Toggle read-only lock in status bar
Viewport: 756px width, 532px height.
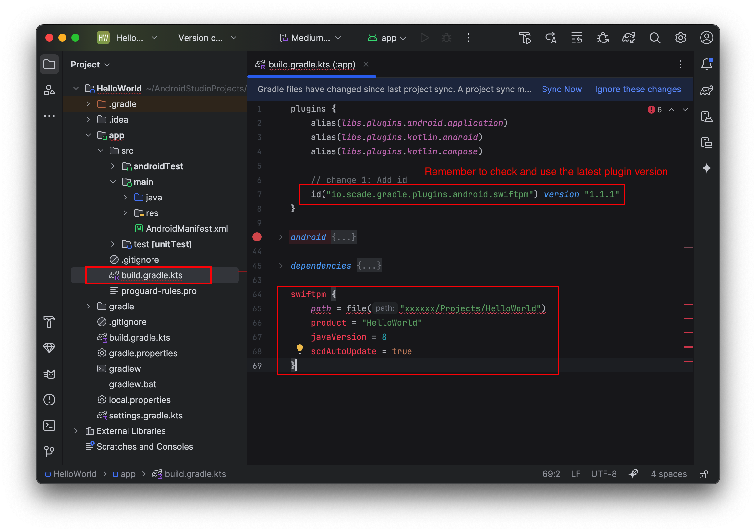[x=704, y=474]
